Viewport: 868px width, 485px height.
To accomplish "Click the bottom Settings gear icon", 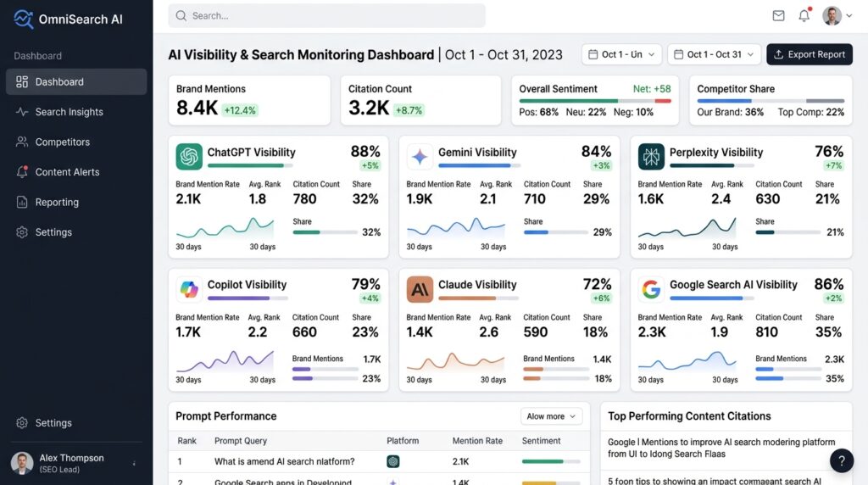I will pyautogui.click(x=22, y=423).
